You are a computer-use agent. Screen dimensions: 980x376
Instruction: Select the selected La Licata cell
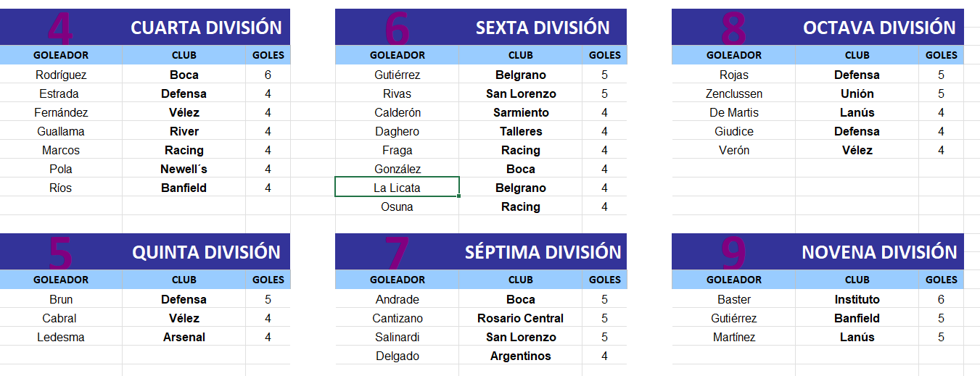[398, 187]
